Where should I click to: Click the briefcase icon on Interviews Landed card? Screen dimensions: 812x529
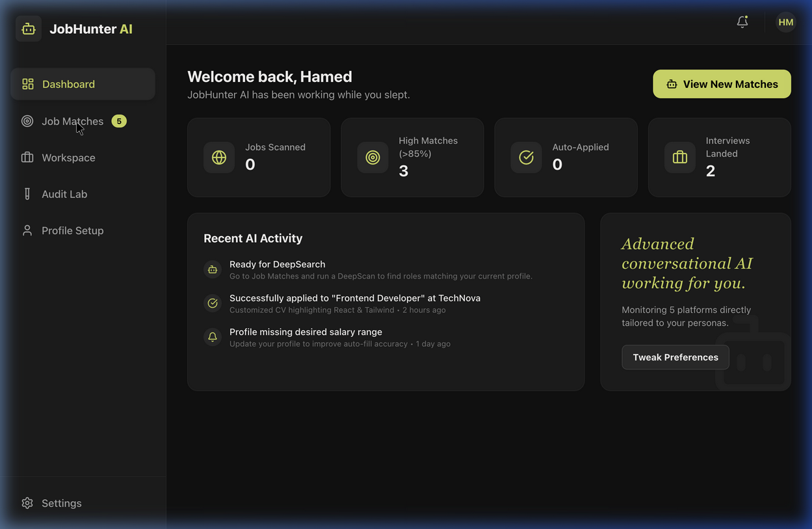[x=679, y=157]
